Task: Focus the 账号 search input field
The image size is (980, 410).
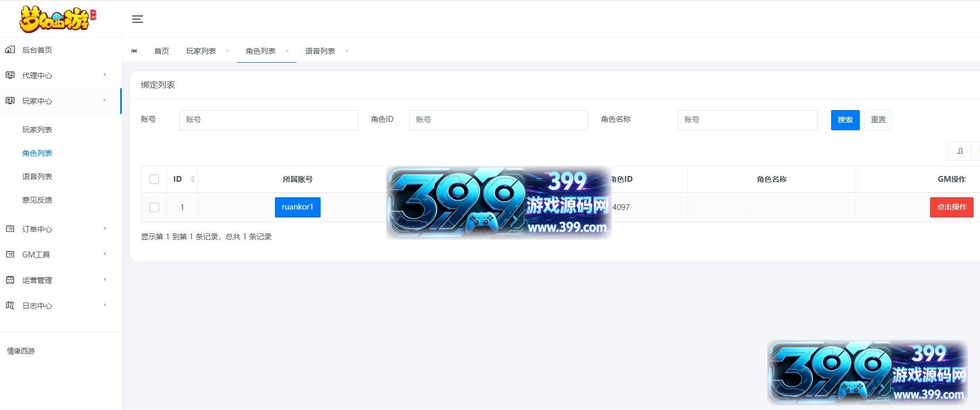Action: (269, 120)
